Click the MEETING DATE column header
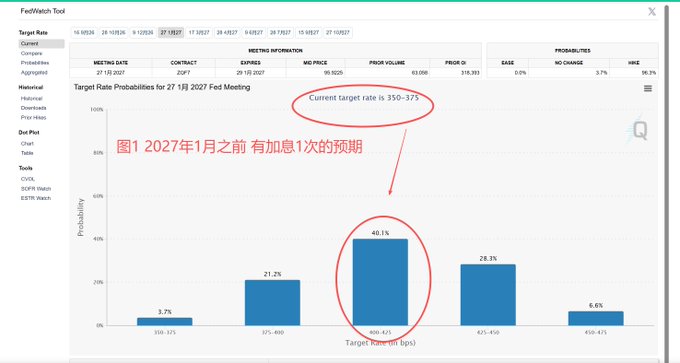This screenshot has width=680, height=363. point(111,63)
